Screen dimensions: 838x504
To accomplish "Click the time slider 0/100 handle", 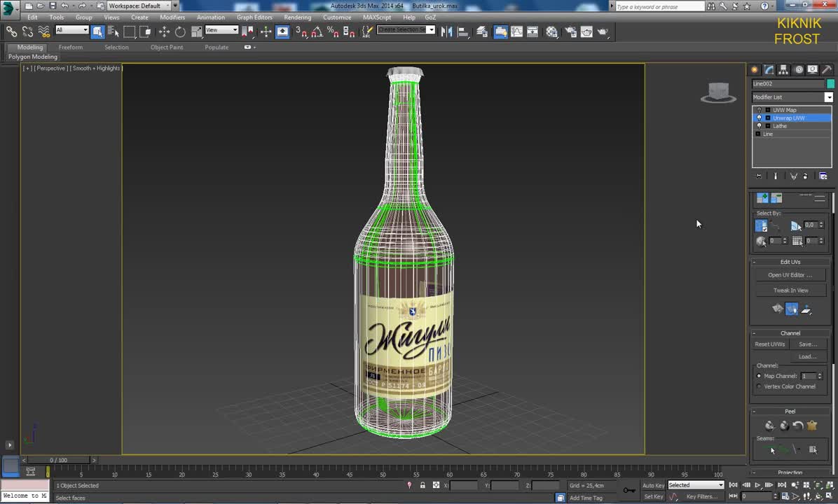I will [59, 460].
